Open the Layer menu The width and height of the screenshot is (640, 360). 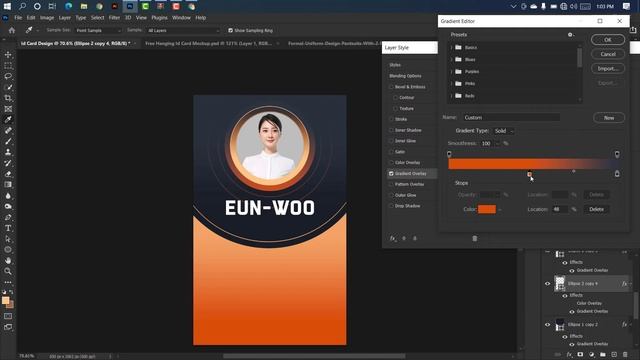[x=64, y=18]
